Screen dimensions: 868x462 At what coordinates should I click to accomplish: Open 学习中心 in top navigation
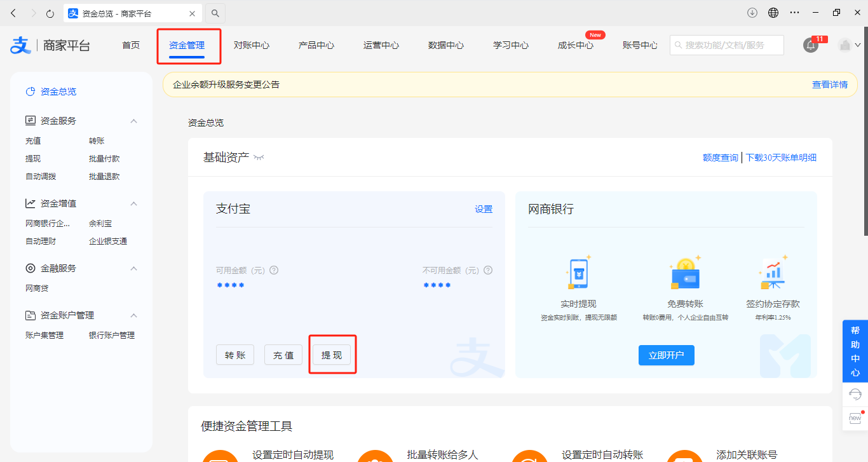[x=511, y=45]
